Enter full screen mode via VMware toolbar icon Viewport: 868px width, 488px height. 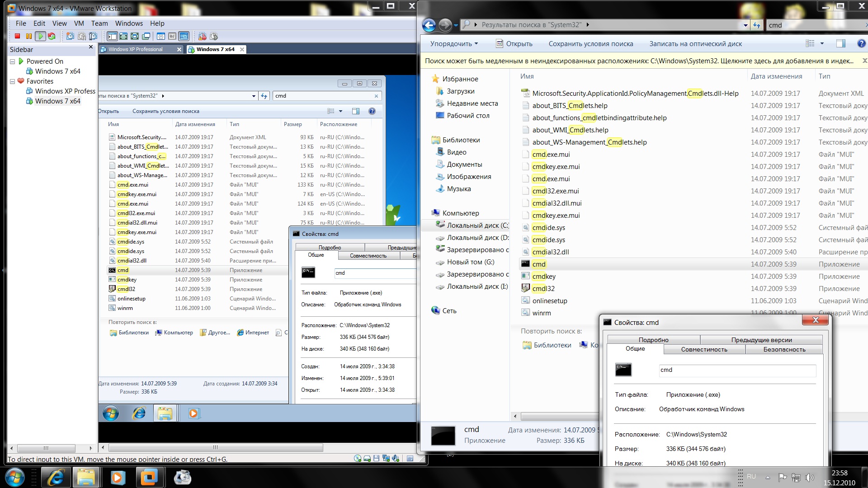pos(135,36)
